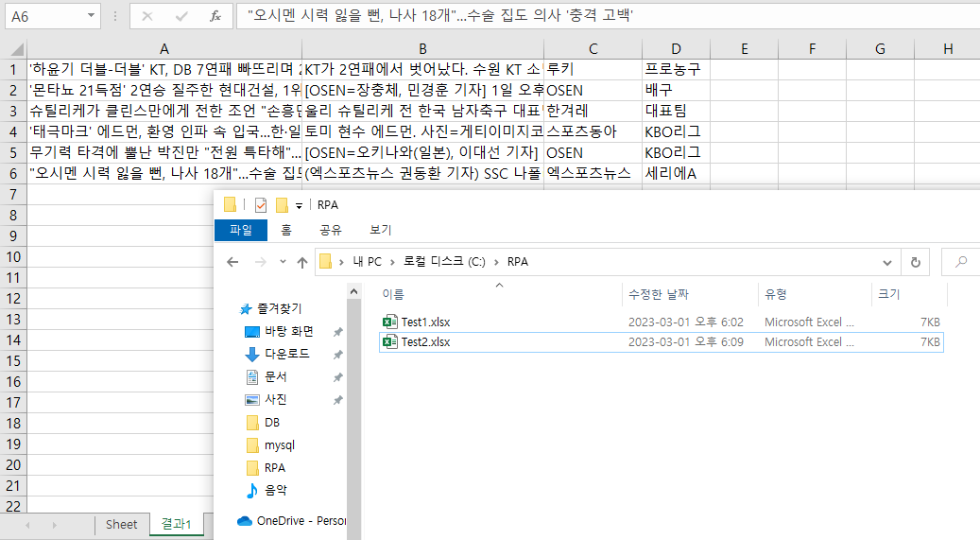The image size is (980, 540).
Task: Select the Test1.xlsx file
Action: (x=662, y=322)
